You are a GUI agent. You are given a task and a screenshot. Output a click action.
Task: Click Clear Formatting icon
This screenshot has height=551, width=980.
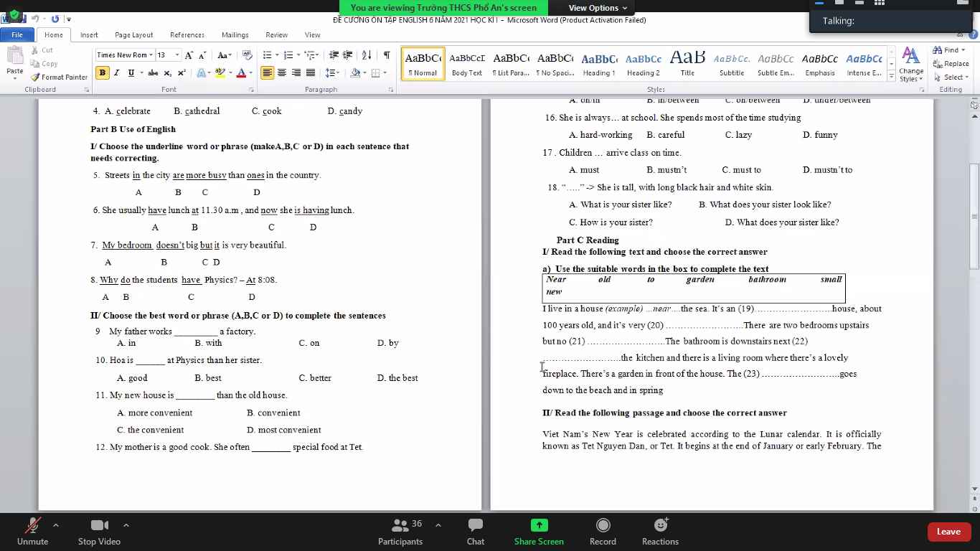[x=247, y=55]
